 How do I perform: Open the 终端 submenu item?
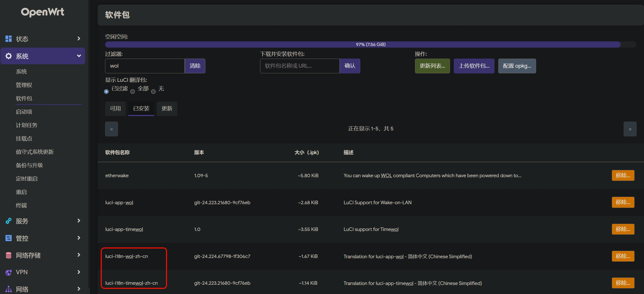tap(21, 205)
